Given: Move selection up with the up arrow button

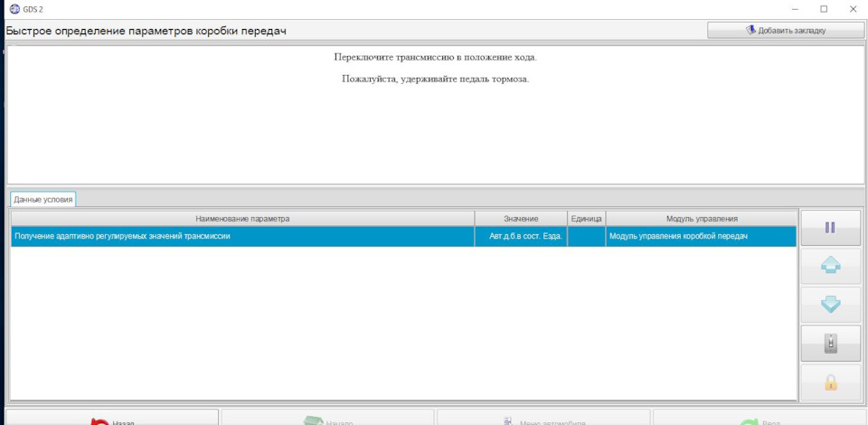Looking at the screenshot, I should point(830,266).
